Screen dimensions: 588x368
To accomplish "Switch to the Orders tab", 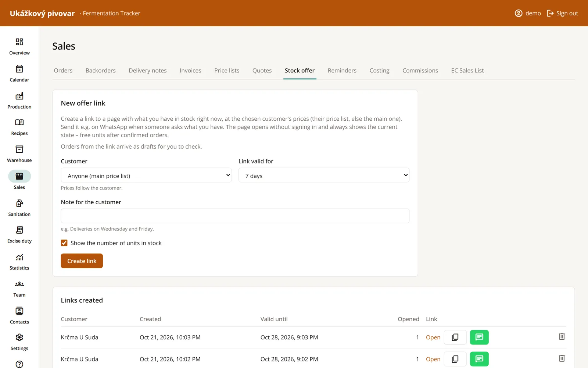I will coord(63,70).
